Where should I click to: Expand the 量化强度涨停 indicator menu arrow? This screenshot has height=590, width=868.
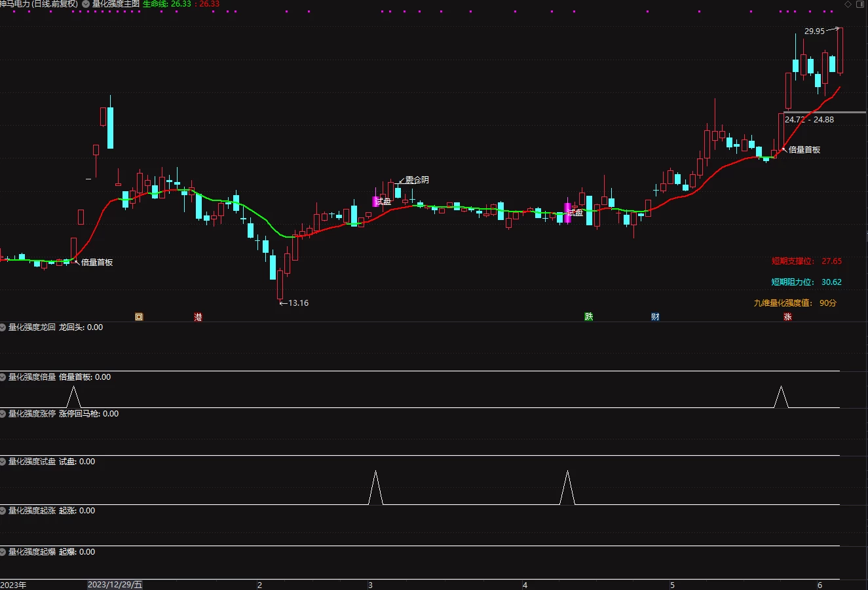[x=3, y=414]
